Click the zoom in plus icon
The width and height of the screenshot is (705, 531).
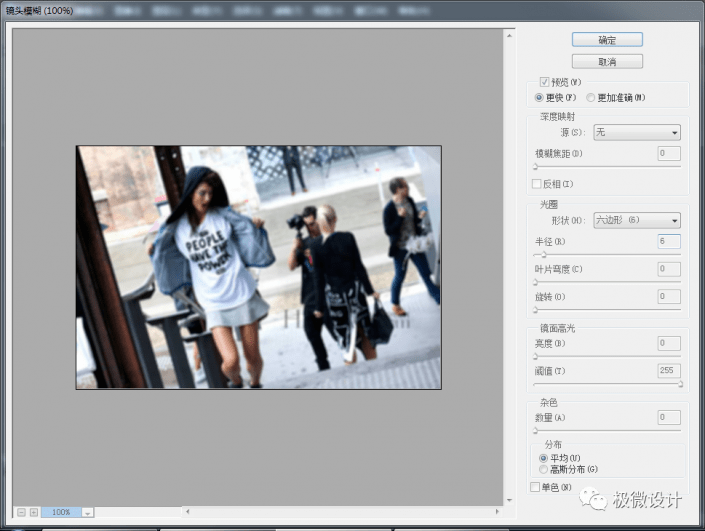[33, 512]
